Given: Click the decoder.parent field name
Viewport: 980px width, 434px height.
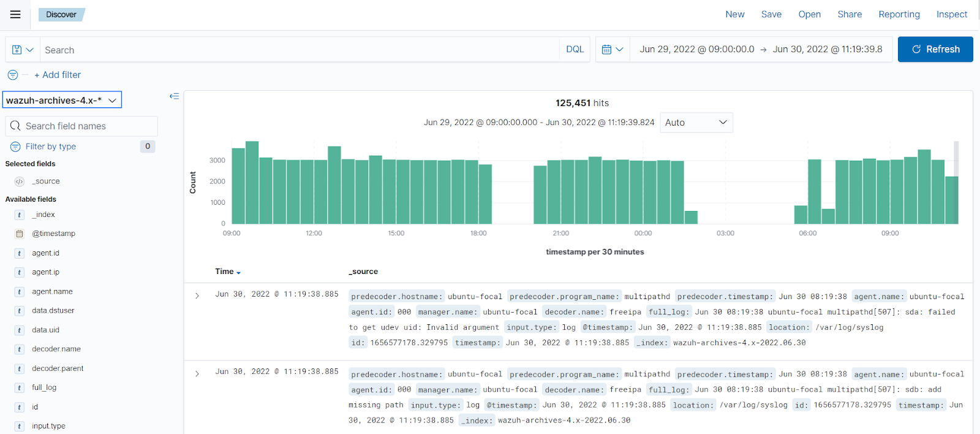Looking at the screenshot, I should point(58,369).
